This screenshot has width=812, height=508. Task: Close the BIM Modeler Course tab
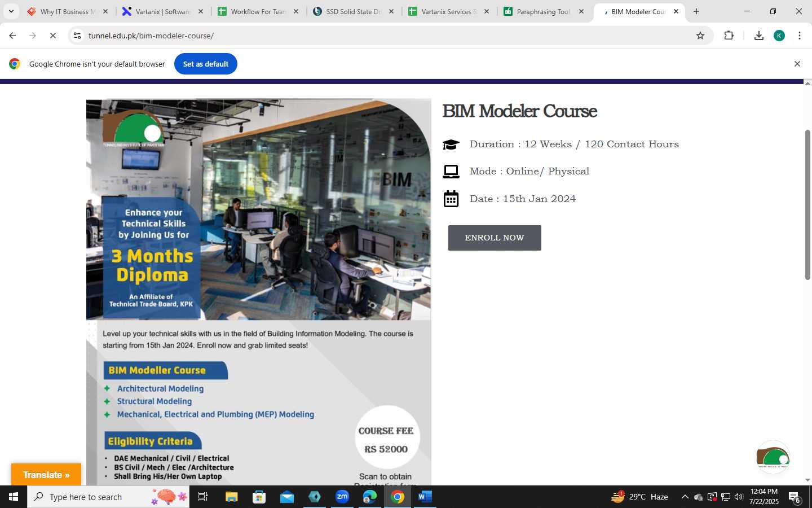coord(676,11)
